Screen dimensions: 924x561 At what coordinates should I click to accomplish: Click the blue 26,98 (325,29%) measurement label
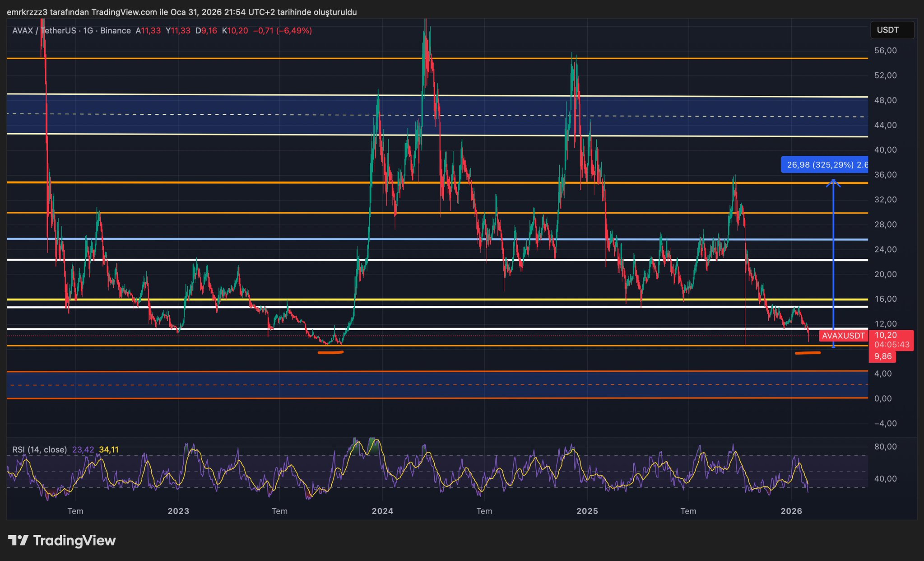pyautogui.click(x=824, y=165)
